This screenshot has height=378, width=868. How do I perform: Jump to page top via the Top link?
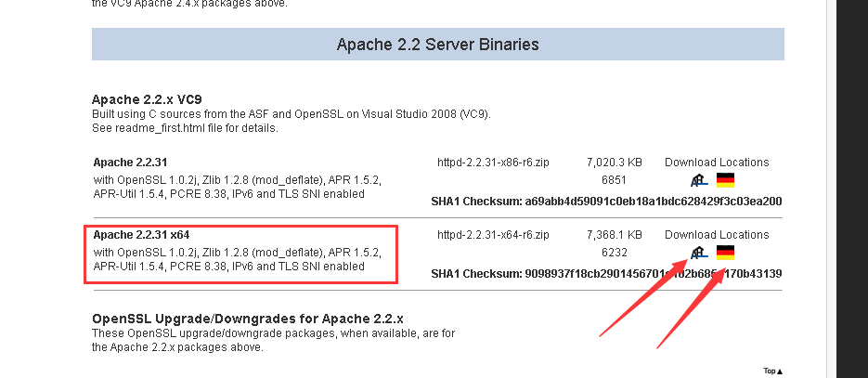pos(772,371)
